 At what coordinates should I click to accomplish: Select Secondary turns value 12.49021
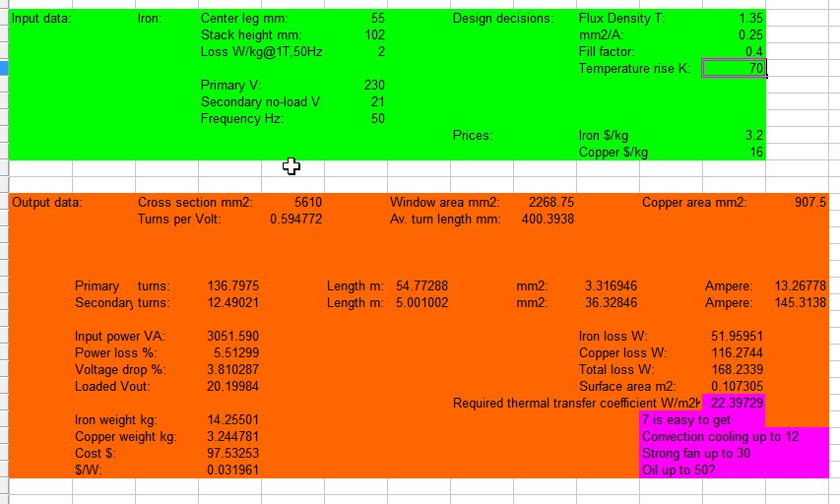(233, 302)
